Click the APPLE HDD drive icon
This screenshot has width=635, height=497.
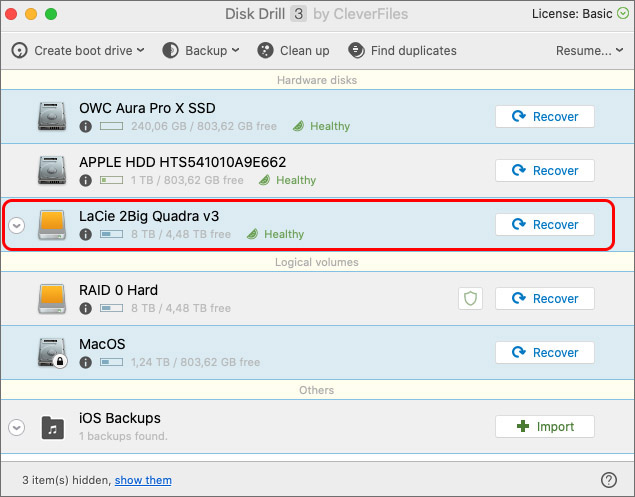click(52, 170)
